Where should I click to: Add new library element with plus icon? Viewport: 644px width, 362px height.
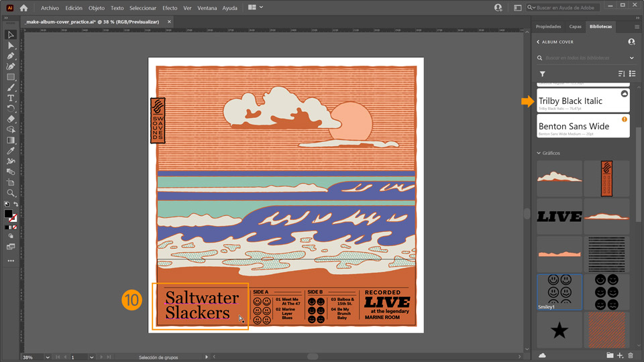click(x=620, y=355)
